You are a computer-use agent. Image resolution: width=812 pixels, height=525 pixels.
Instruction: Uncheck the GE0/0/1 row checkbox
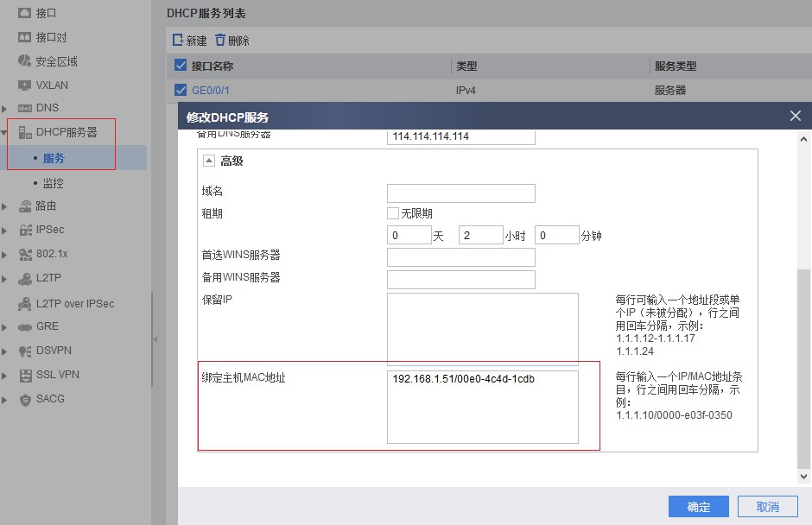point(181,90)
